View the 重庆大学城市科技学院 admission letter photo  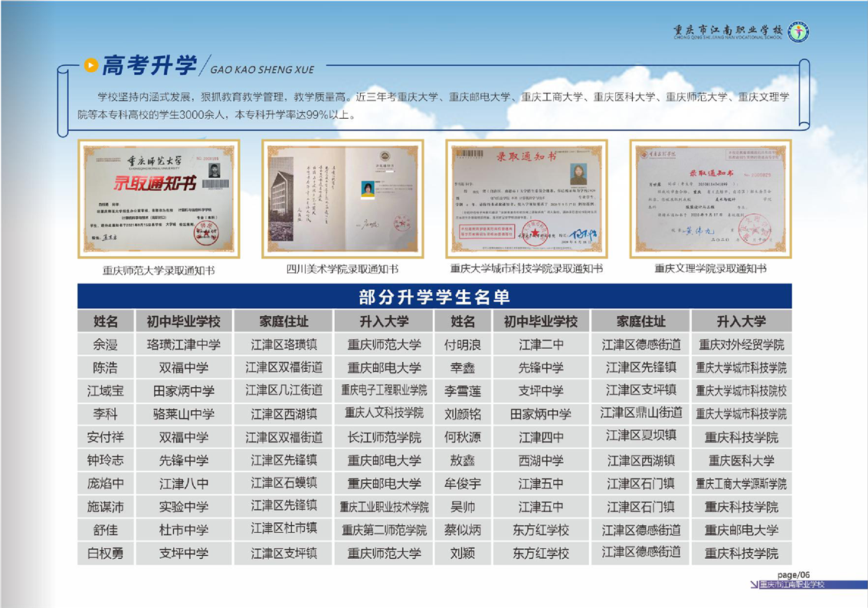[526, 199]
